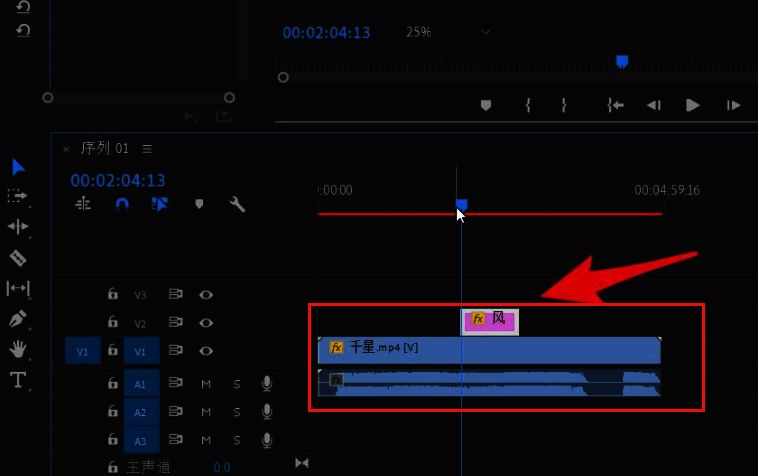Target track A3 header button
This screenshot has height=476, width=758.
tap(141, 441)
